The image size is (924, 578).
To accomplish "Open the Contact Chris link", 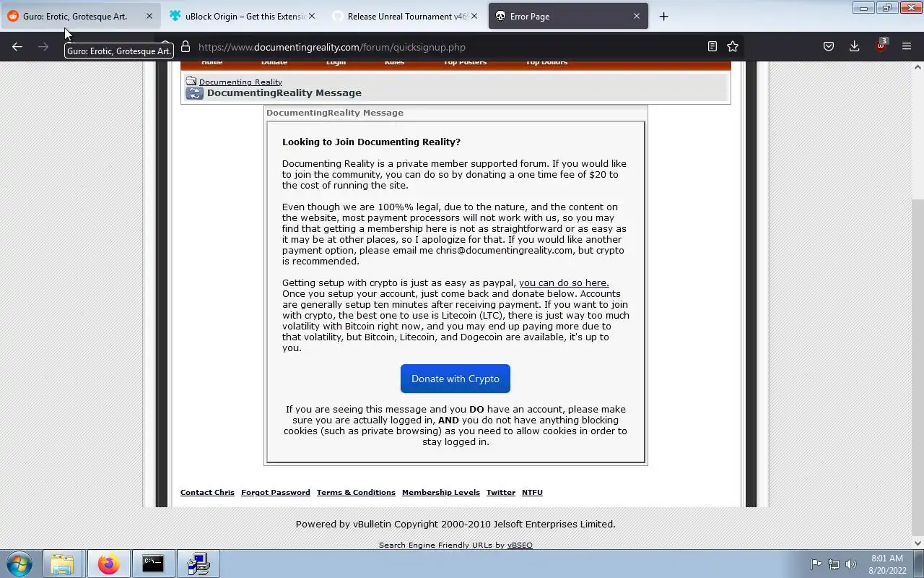I will pos(207,492).
